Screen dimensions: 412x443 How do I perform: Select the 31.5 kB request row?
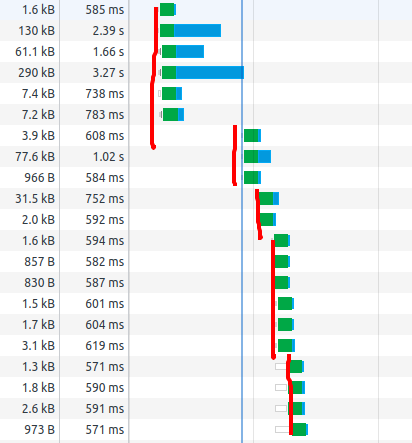coord(206,199)
